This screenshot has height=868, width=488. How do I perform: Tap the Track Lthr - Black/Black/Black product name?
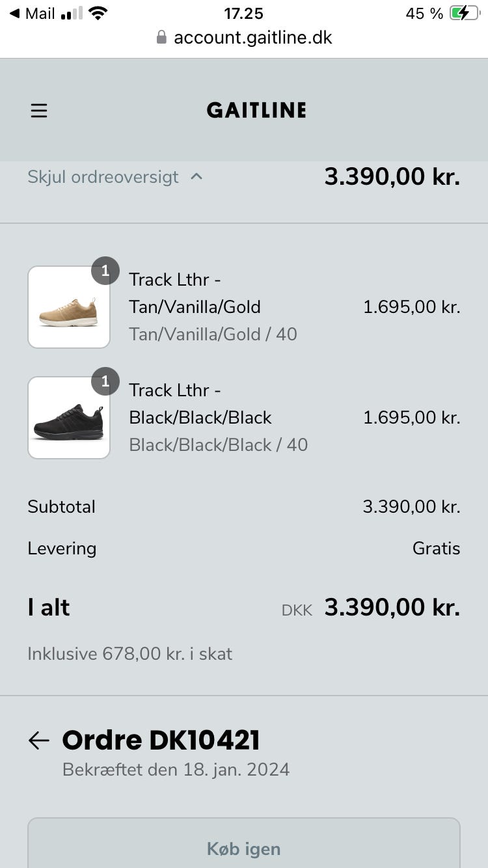(x=200, y=403)
